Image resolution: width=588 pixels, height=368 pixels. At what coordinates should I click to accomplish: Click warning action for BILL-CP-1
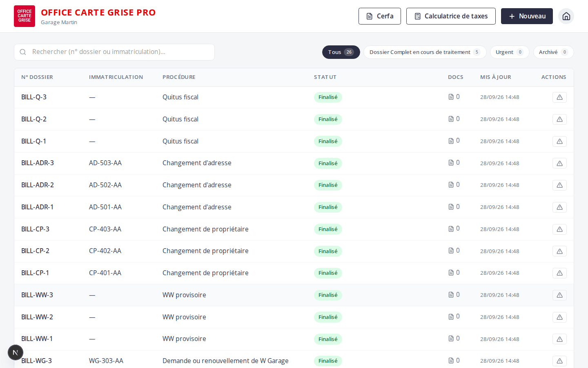tap(559, 273)
